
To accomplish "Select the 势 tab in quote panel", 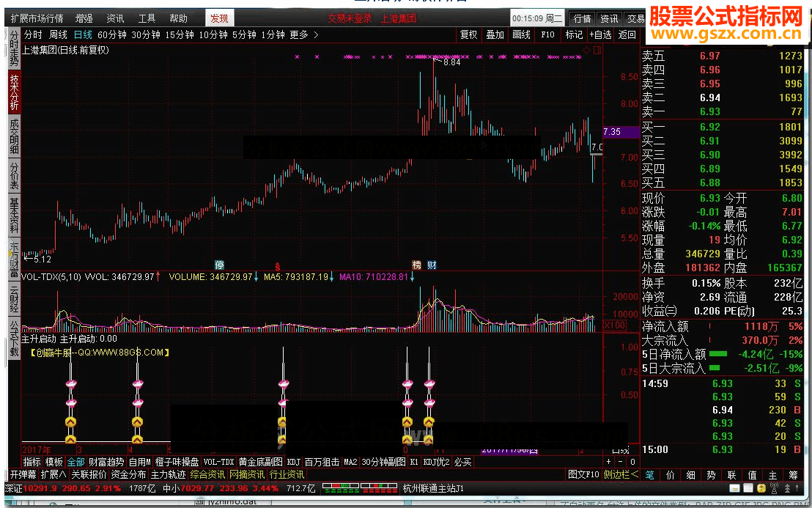I will 711,475.
